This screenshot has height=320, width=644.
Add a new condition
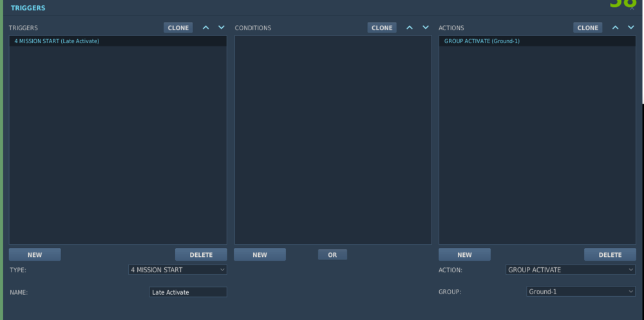click(260, 255)
